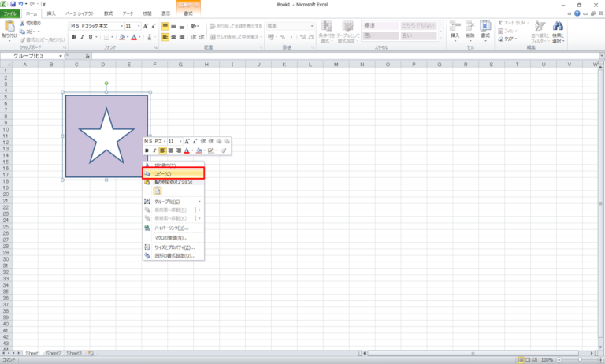Image resolution: width=605 pixels, height=364 pixels.
Task: Toggle ribbon Align Right
Action: [x=182, y=37]
